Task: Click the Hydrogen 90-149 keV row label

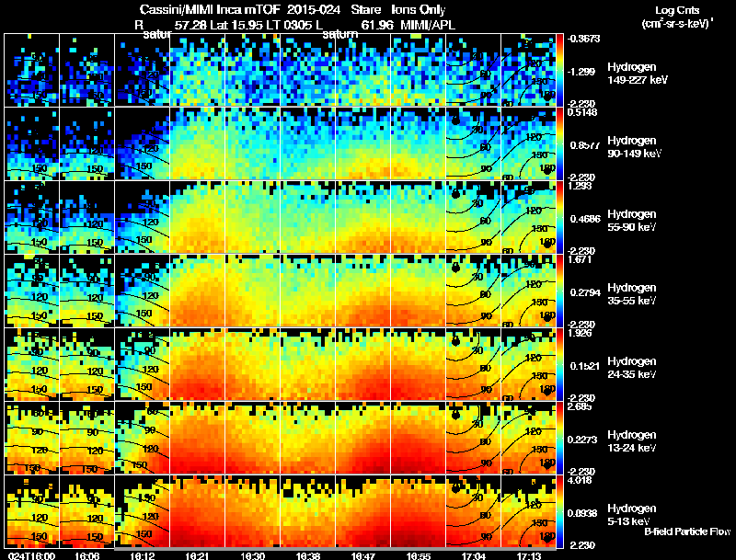Action: pos(634,147)
